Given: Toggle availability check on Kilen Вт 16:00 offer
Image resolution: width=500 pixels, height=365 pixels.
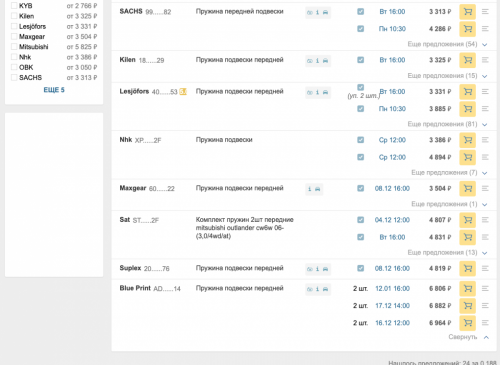Looking at the screenshot, I should 360,60.
